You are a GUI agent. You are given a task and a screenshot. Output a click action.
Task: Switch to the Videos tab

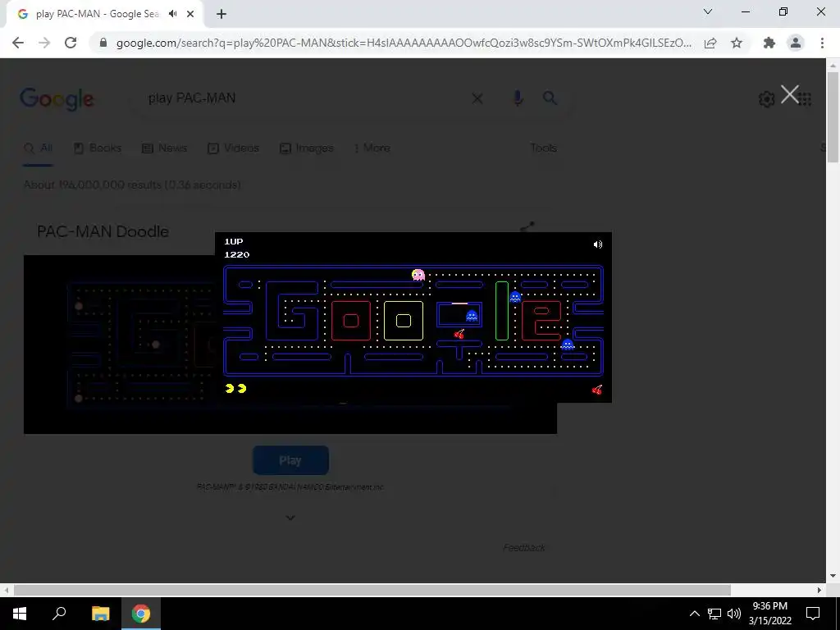tap(234, 148)
